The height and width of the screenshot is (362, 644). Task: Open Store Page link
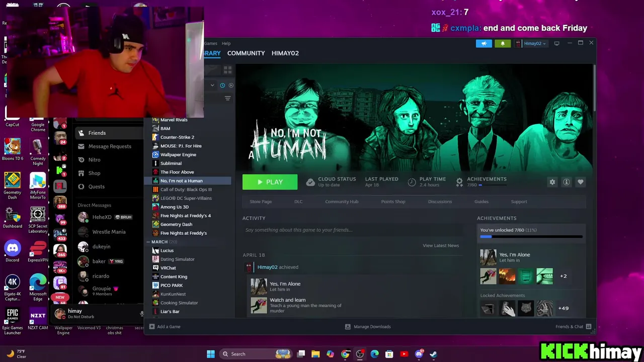(261, 202)
